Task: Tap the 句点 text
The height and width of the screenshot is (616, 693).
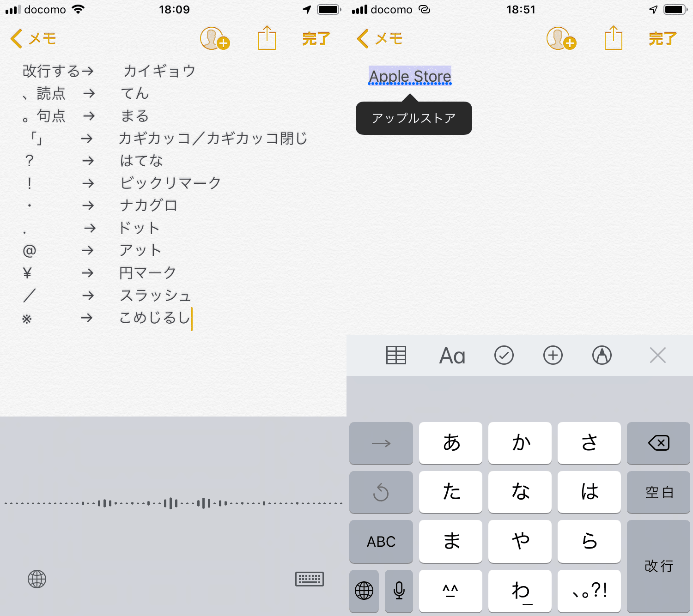Action: pos(51,115)
